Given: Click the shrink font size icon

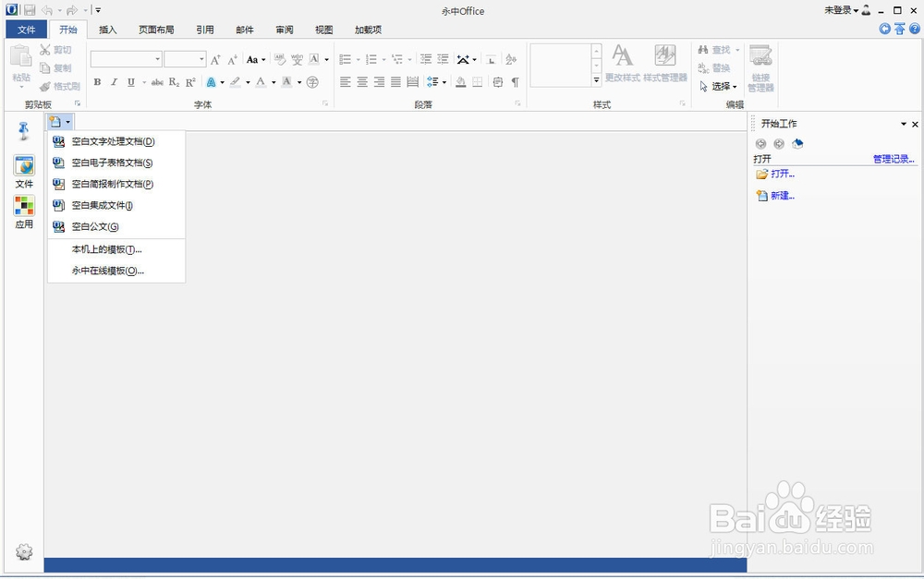Looking at the screenshot, I should pyautogui.click(x=233, y=59).
